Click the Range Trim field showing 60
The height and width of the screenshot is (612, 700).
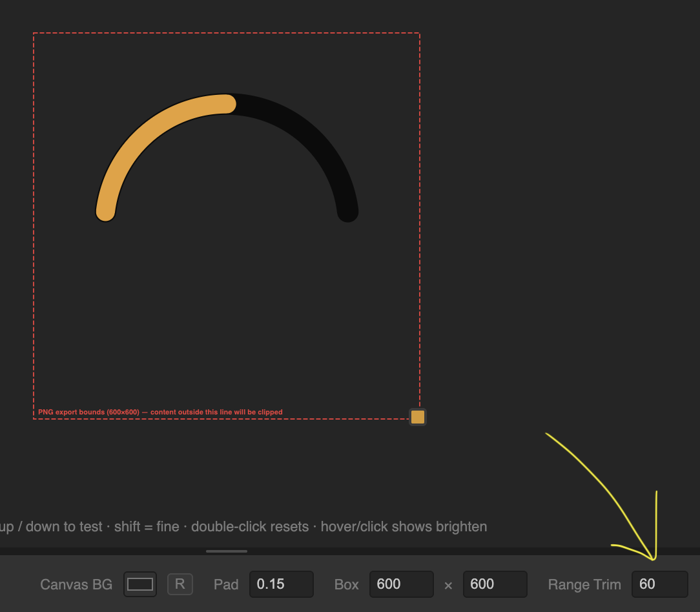coord(660,584)
